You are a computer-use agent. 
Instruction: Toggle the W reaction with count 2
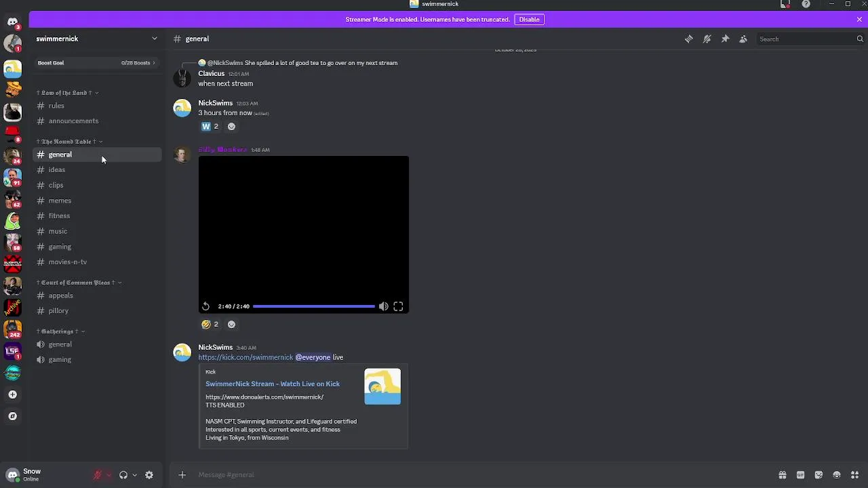tap(210, 127)
